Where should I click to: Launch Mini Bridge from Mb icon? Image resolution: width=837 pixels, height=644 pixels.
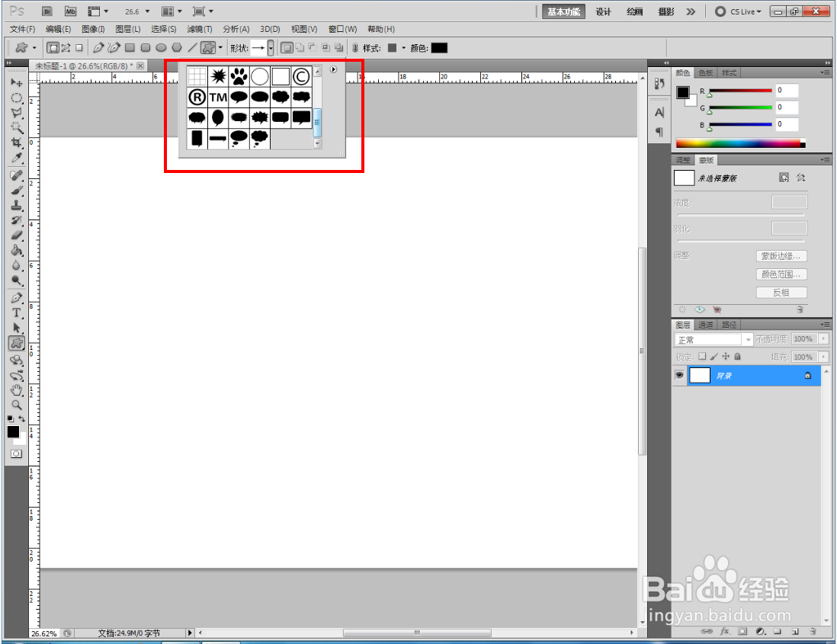tap(70, 11)
